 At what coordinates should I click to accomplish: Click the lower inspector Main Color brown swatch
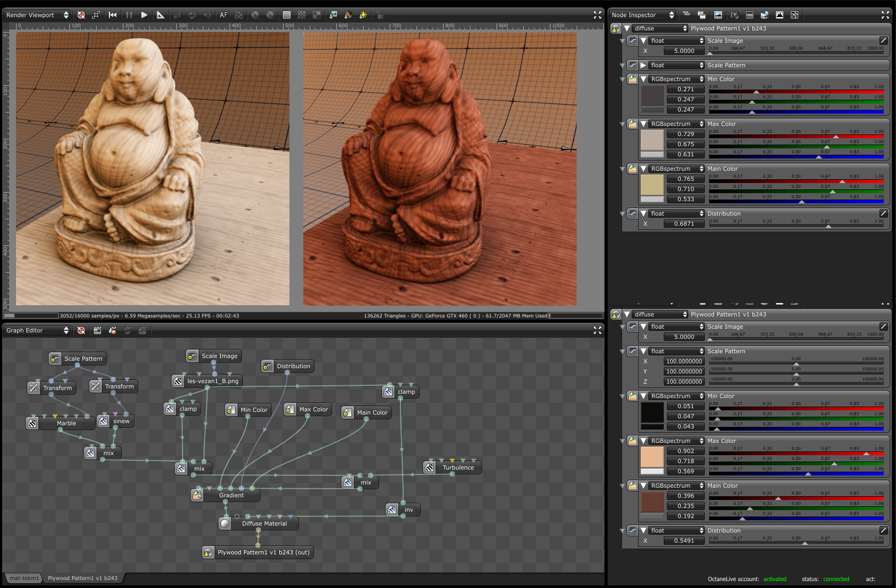point(652,502)
